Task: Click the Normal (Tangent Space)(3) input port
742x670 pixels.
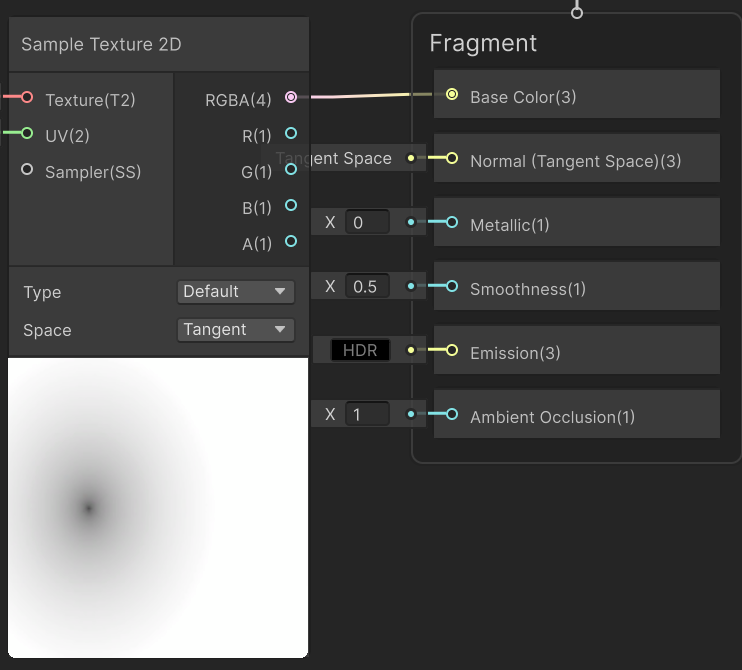Action: [x=452, y=158]
